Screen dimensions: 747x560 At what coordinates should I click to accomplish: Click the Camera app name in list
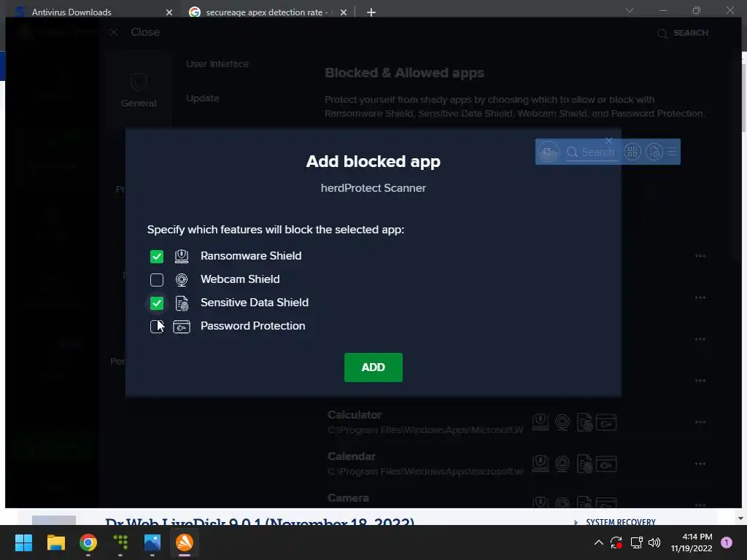pos(348,497)
